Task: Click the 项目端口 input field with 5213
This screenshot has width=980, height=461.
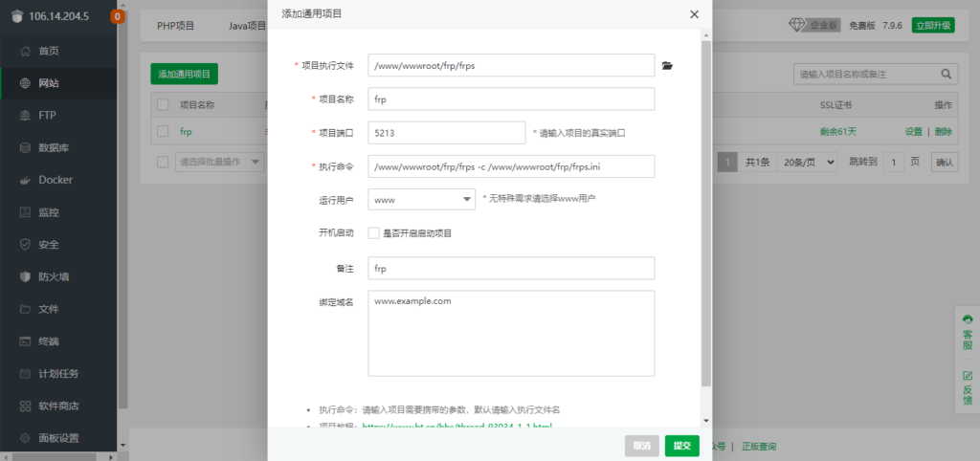Action: click(447, 133)
